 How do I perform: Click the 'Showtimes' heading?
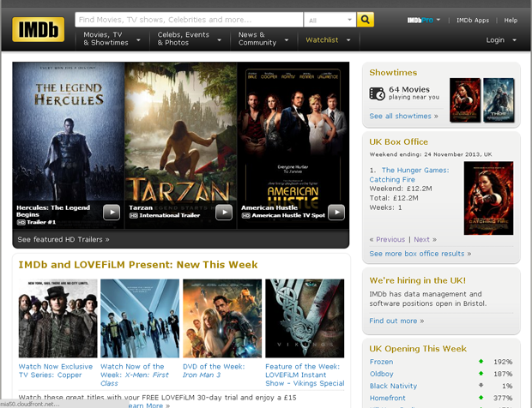[x=393, y=73]
